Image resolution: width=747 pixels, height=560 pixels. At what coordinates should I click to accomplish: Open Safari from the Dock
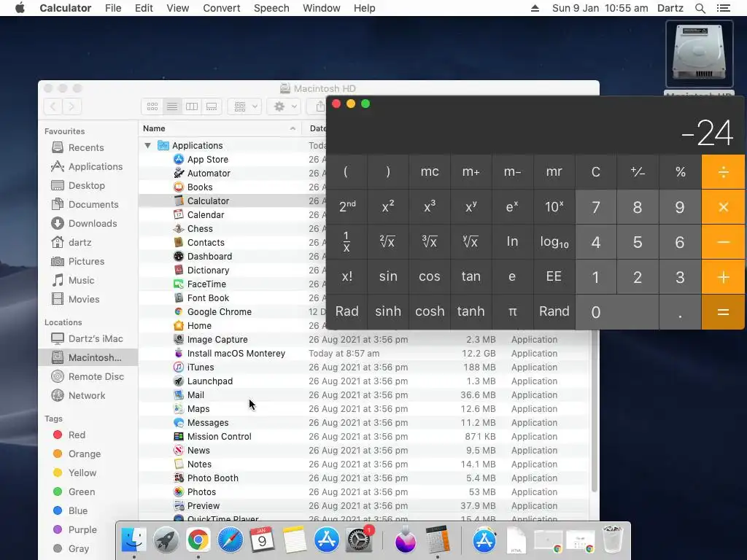click(x=230, y=540)
